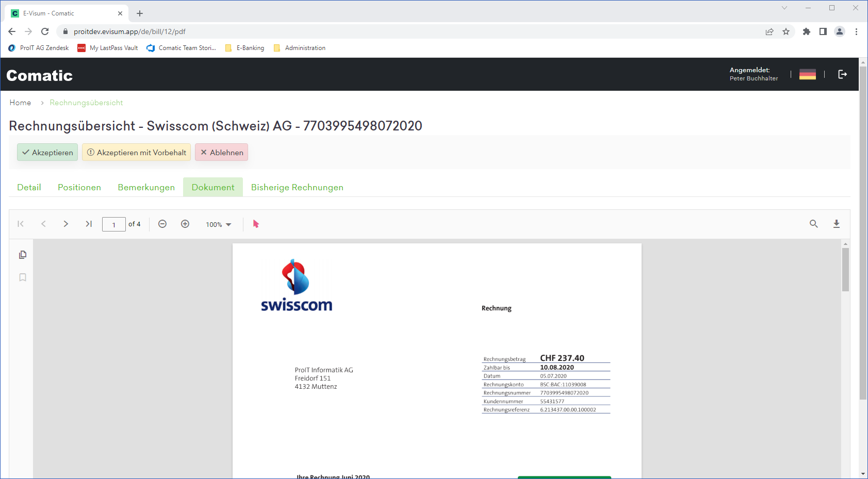Image resolution: width=868 pixels, height=479 pixels.
Task: Open ProIT AG Zendesk bookmark
Action: pos(39,48)
